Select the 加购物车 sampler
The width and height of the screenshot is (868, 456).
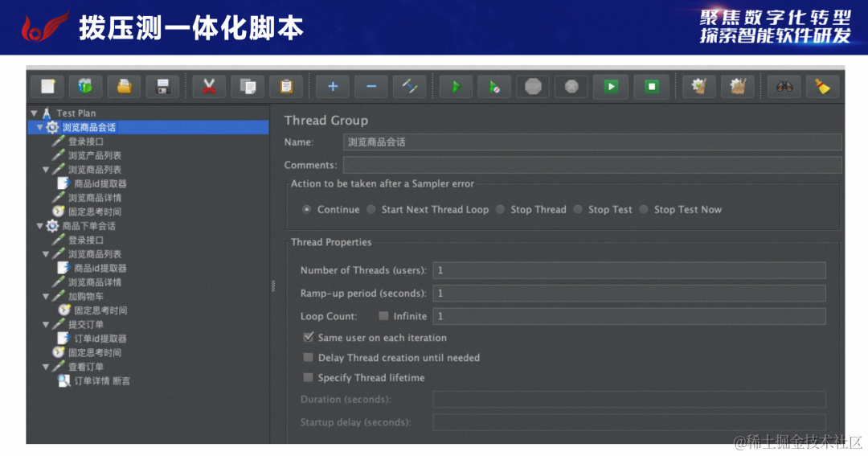point(86,297)
